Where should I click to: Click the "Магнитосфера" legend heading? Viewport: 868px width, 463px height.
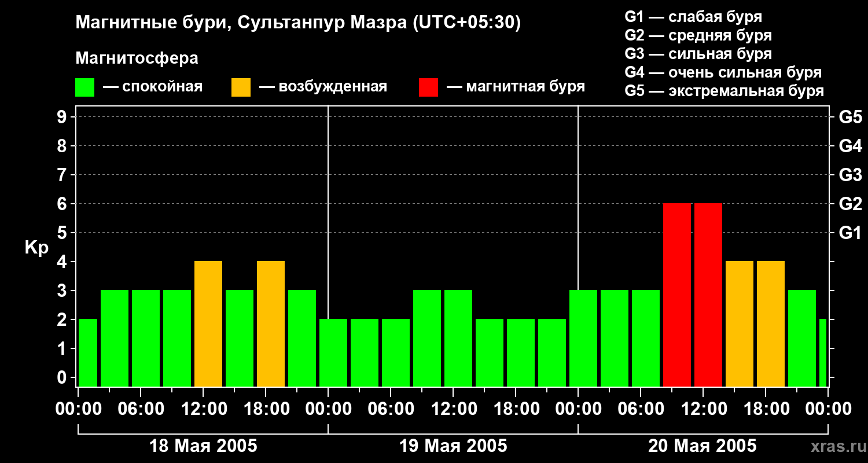click(137, 58)
